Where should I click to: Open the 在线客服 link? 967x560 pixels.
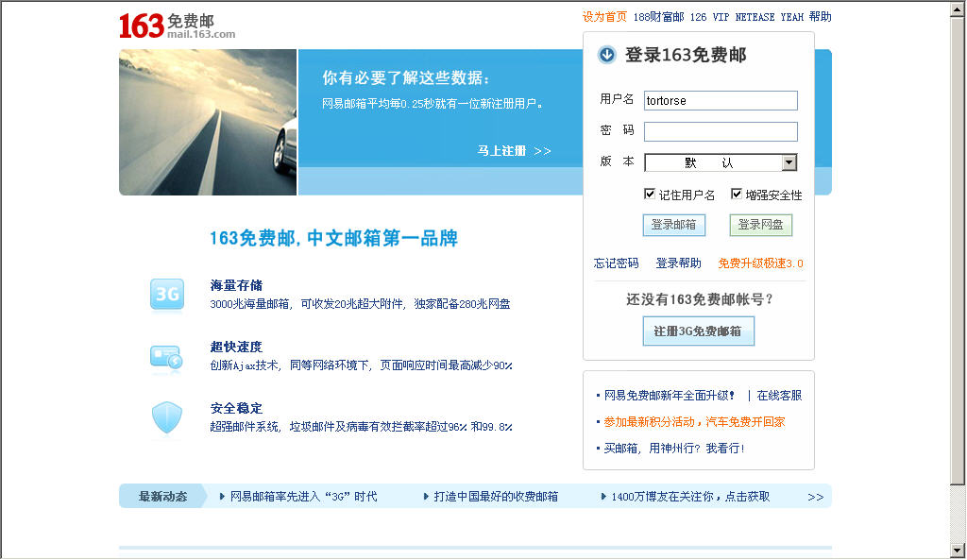[x=779, y=396]
